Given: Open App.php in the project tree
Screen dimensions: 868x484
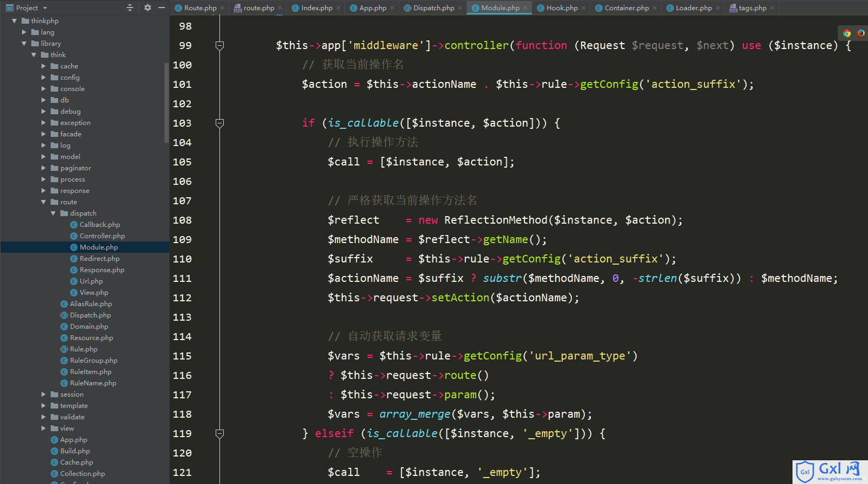Looking at the screenshot, I should 73,440.
